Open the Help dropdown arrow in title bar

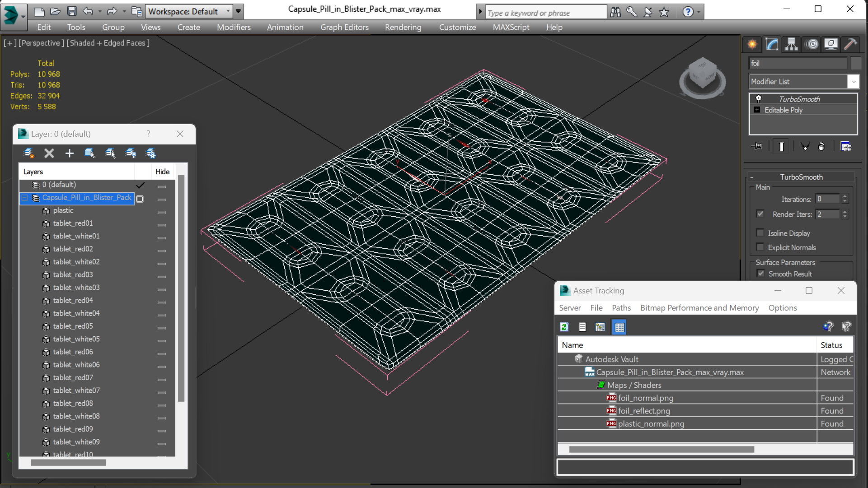[699, 12]
